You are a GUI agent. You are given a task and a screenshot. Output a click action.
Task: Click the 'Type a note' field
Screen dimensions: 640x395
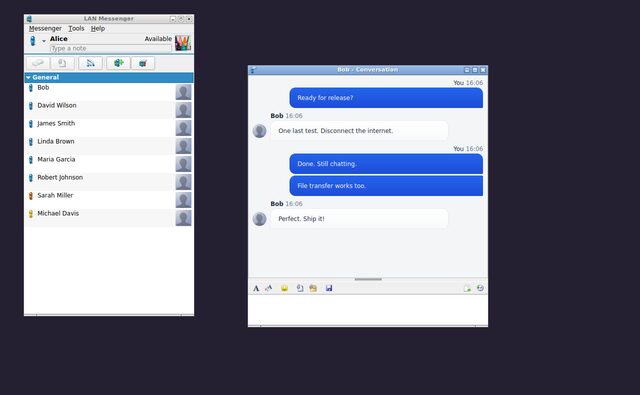coord(111,48)
